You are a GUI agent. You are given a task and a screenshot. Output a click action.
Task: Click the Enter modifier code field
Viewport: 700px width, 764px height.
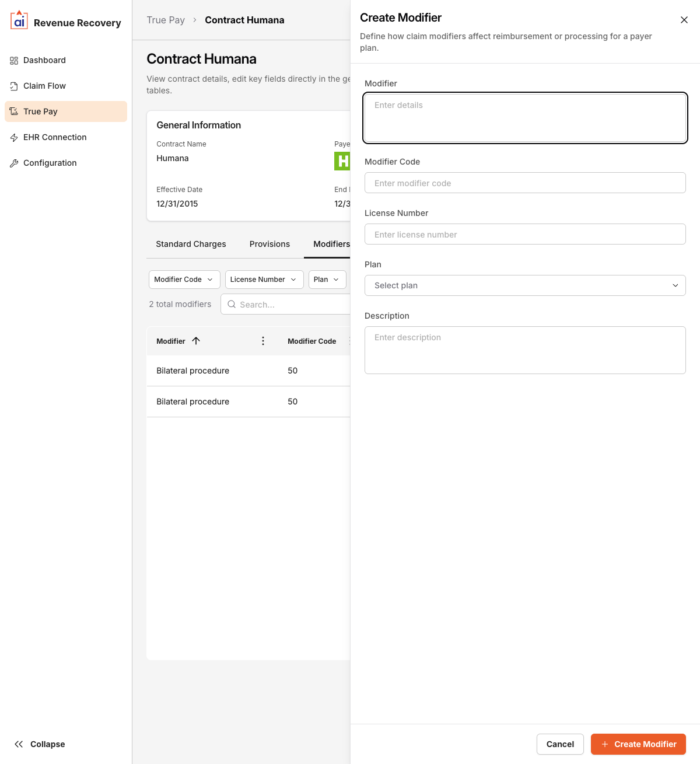pyautogui.click(x=524, y=183)
